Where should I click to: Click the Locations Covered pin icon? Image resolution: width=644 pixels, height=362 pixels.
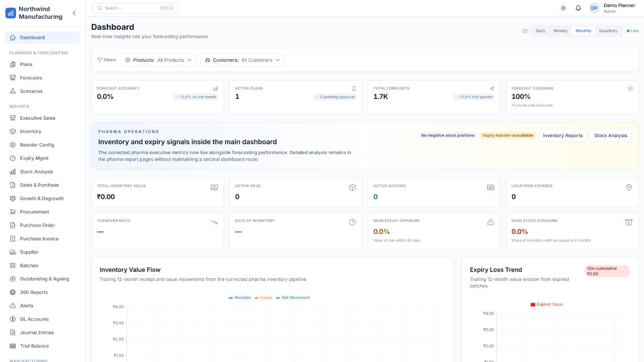click(x=629, y=187)
